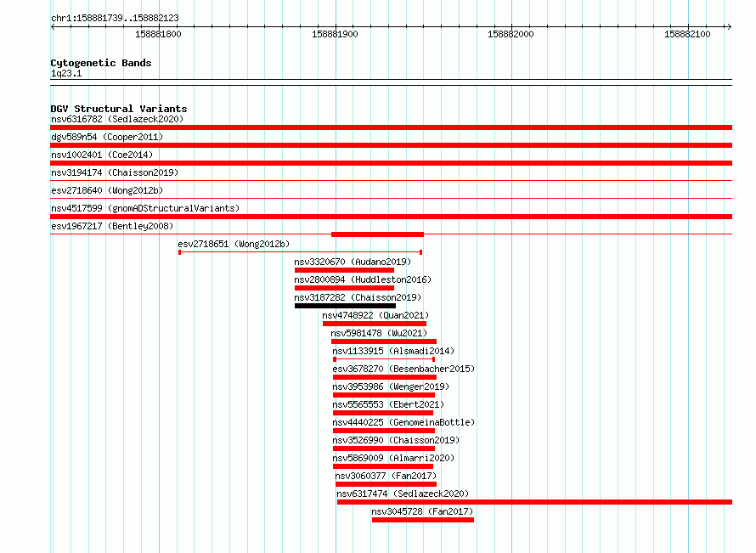Click the esv2718651 (Wong2012b) label

pos(234,244)
